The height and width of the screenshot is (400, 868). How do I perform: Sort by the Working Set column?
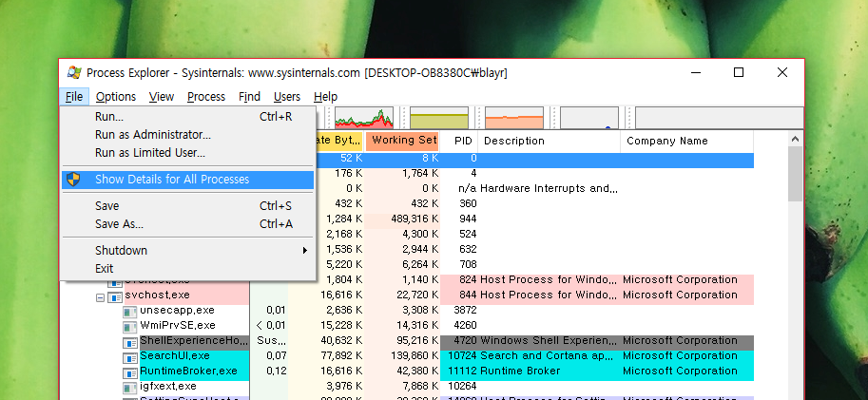402,141
